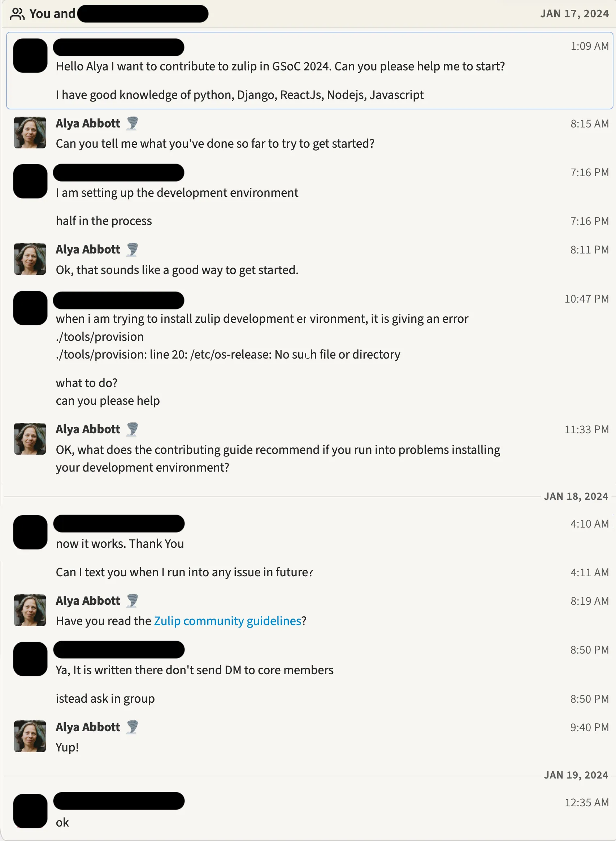Click tornado emoji next to Alya's 11:33 PM message

click(132, 429)
